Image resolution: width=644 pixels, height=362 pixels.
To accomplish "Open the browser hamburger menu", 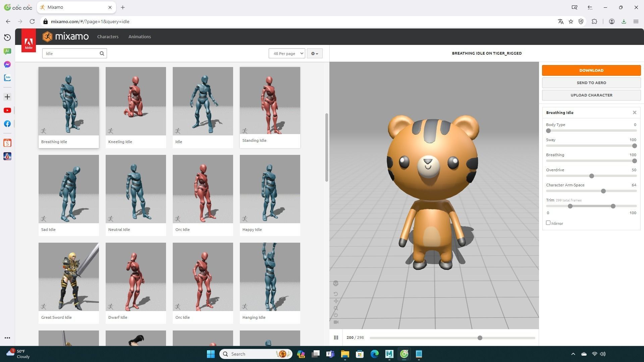I will pos(636,21).
